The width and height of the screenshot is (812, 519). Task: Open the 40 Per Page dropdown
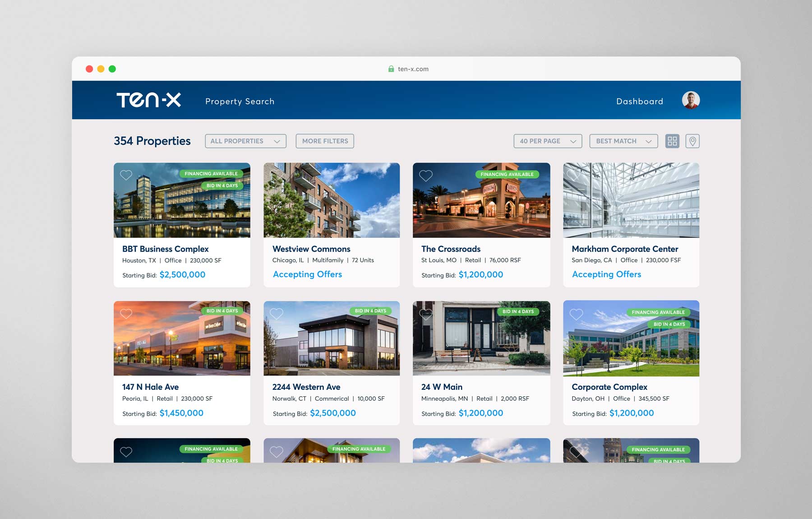[x=548, y=141]
